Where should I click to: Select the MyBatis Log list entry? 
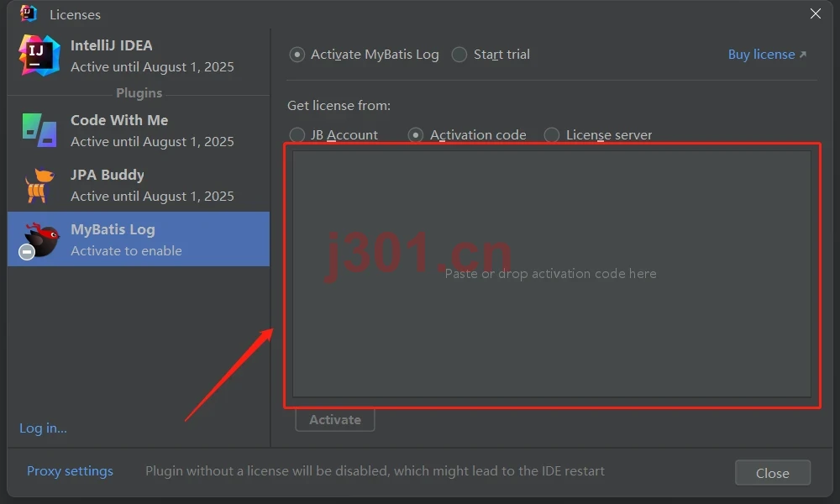click(139, 239)
